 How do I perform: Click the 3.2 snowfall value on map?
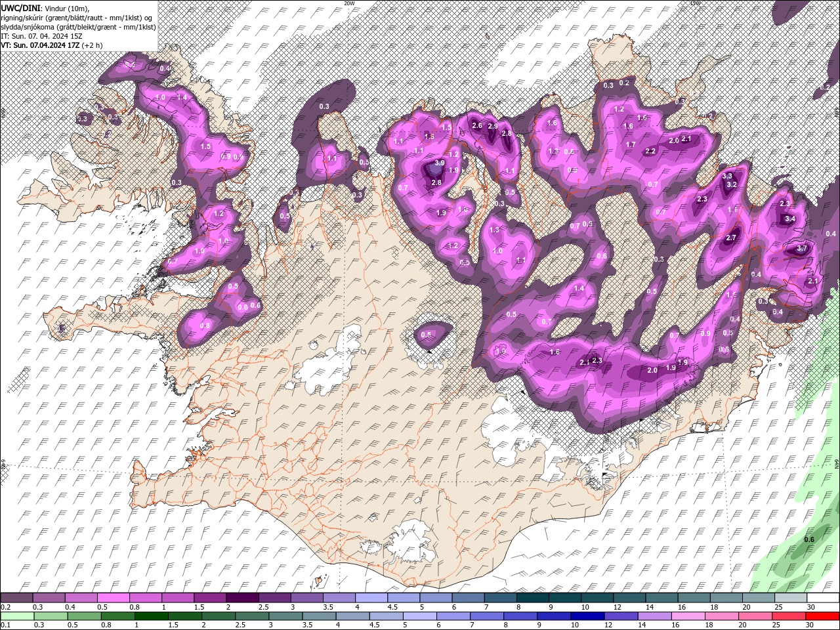coord(732,184)
